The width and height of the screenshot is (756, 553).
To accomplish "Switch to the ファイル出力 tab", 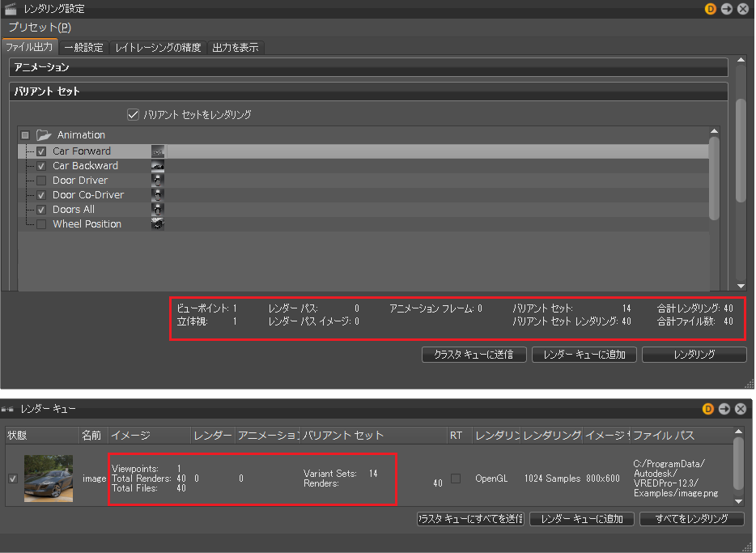I will (x=30, y=47).
